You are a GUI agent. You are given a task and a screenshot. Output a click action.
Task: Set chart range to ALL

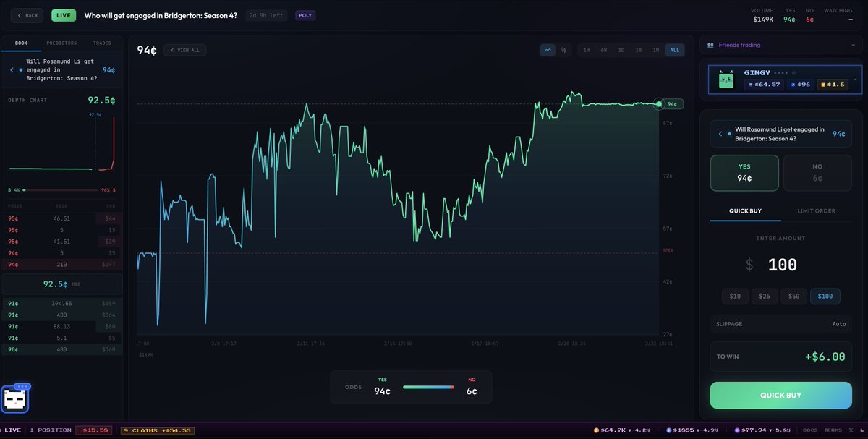coord(674,50)
